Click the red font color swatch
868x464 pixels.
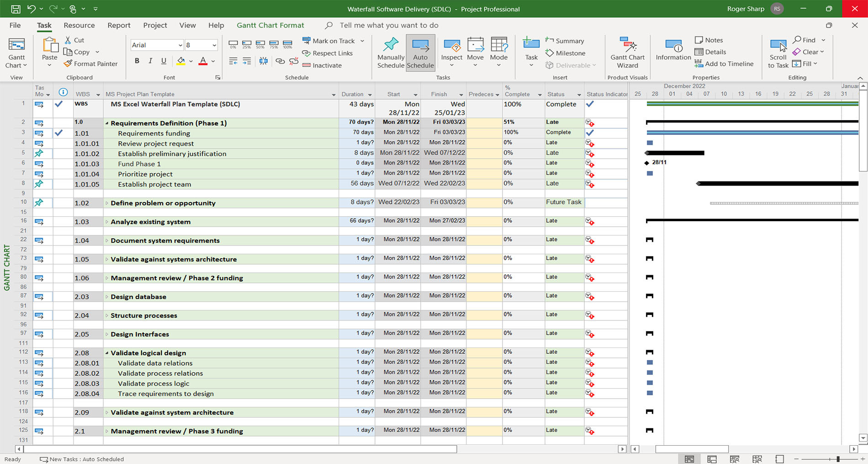(x=203, y=61)
